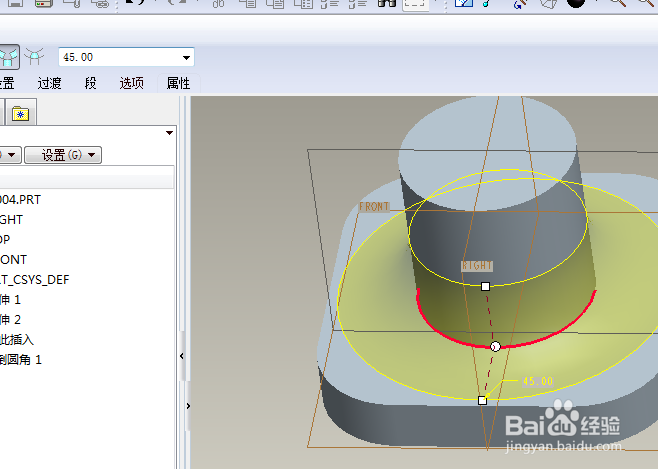Select the 在此插入 marker in tree
The height and width of the screenshot is (469, 658).
tap(17, 339)
